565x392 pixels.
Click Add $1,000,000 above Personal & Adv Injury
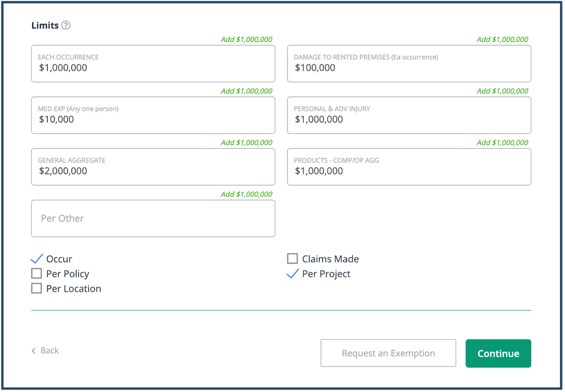coord(502,91)
